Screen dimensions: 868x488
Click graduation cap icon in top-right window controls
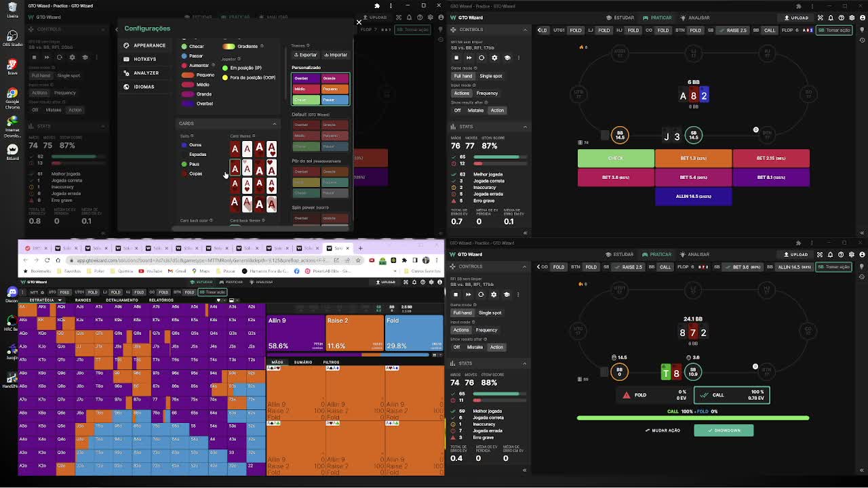pyautogui.click(x=507, y=58)
